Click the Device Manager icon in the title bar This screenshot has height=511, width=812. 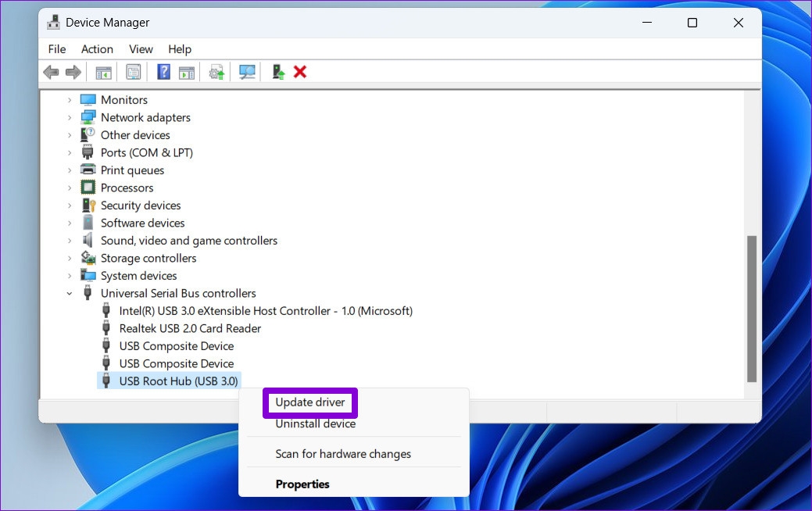click(x=53, y=22)
